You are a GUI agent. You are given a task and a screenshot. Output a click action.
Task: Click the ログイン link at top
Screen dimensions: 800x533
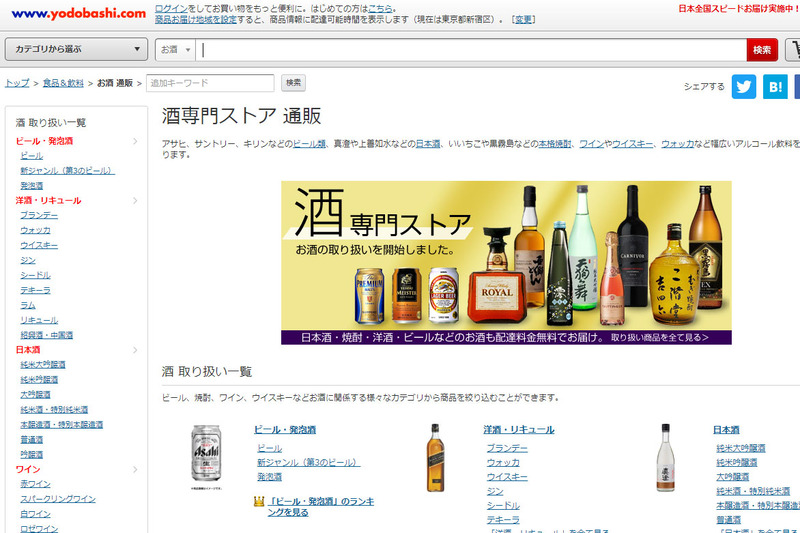(x=171, y=9)
